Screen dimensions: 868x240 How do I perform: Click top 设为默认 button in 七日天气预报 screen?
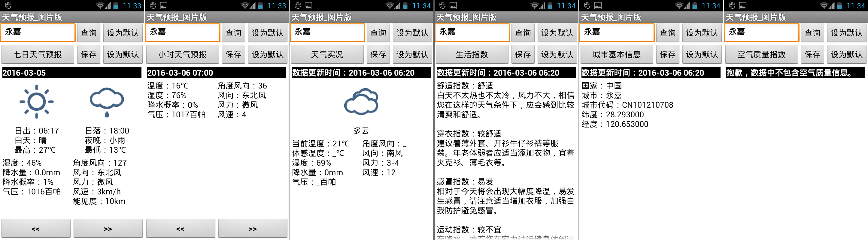click(123, 33)
